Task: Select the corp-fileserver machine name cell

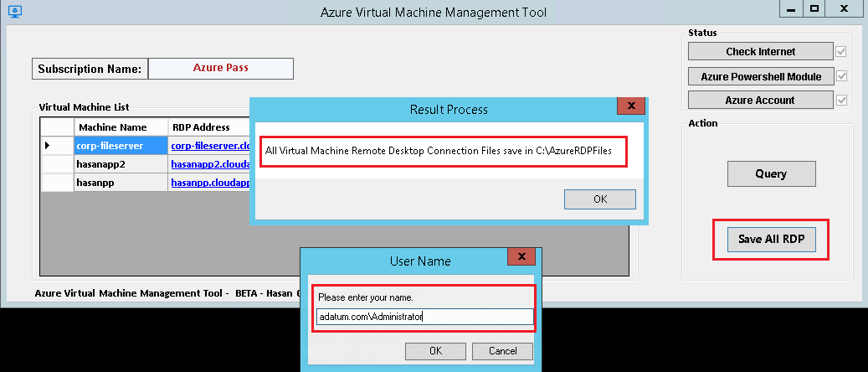Action: (121, 146)
